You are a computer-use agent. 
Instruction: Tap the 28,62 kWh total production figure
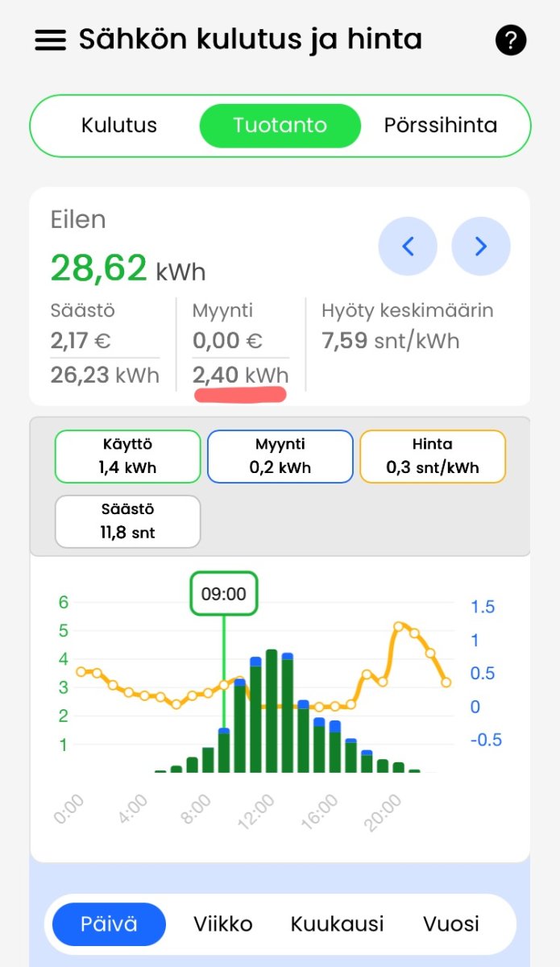pos(127,268)
